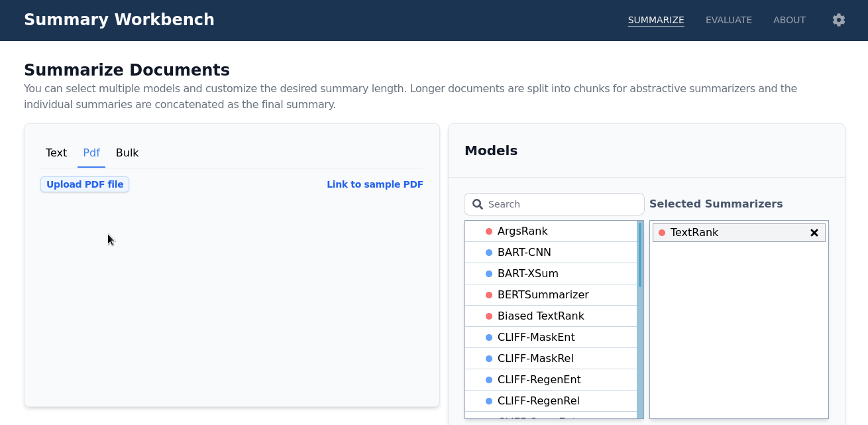
Task: Remove TextRank with the X icon
Action: click(x=814, y=233)
